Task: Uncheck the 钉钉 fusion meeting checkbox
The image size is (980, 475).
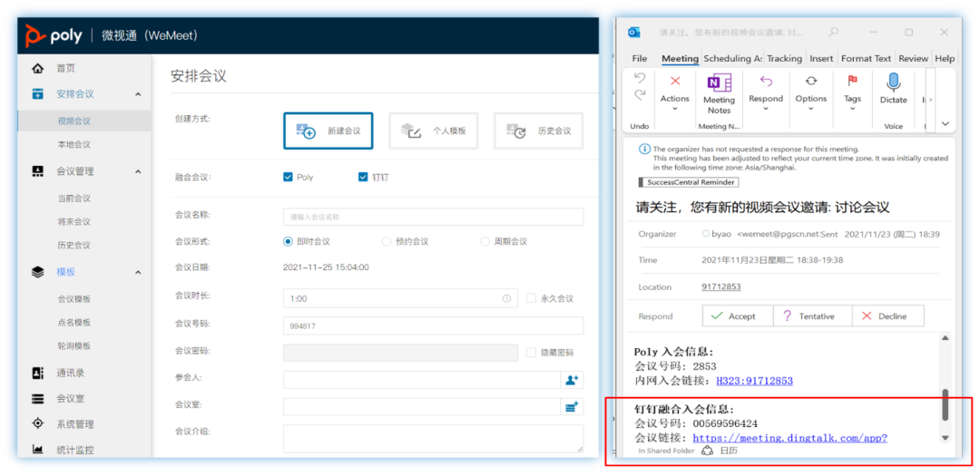Action: [362, 178]
